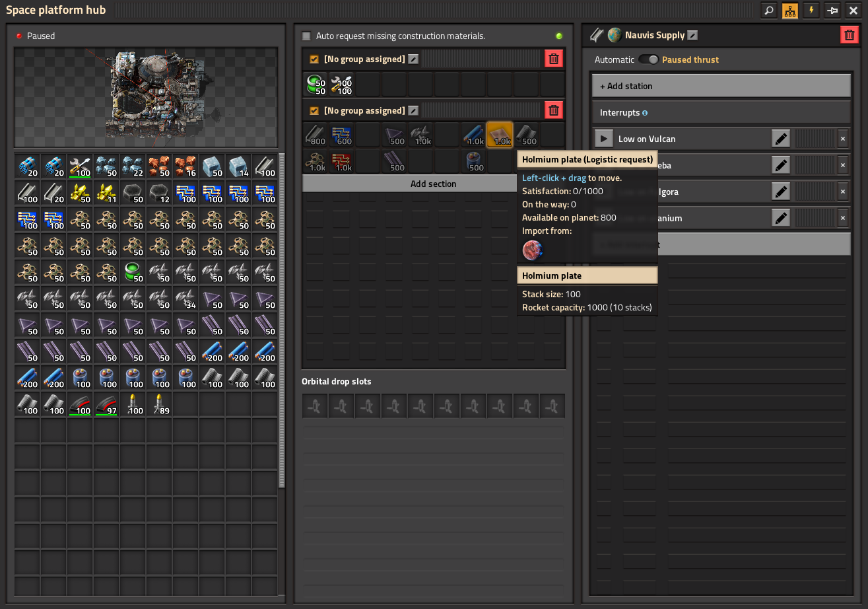Select the Holmium plate logistic request slot

coord(500,135)
